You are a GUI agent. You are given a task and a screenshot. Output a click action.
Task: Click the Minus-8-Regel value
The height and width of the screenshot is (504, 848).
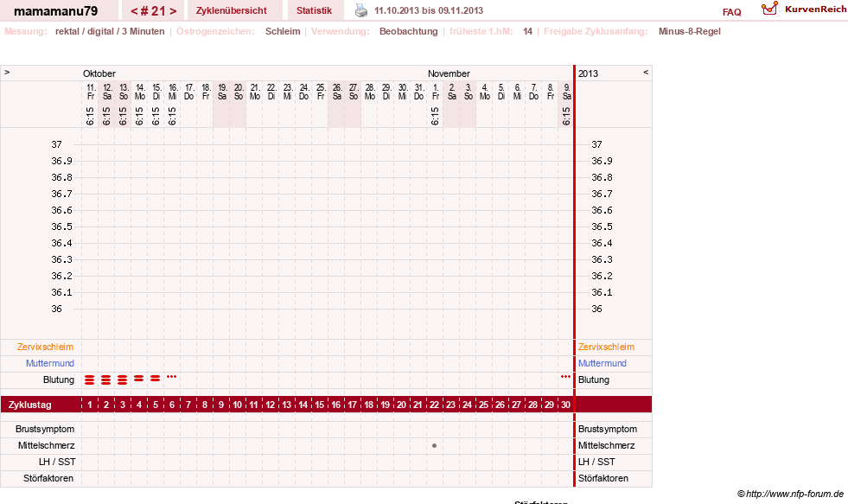tap(690, 31)
